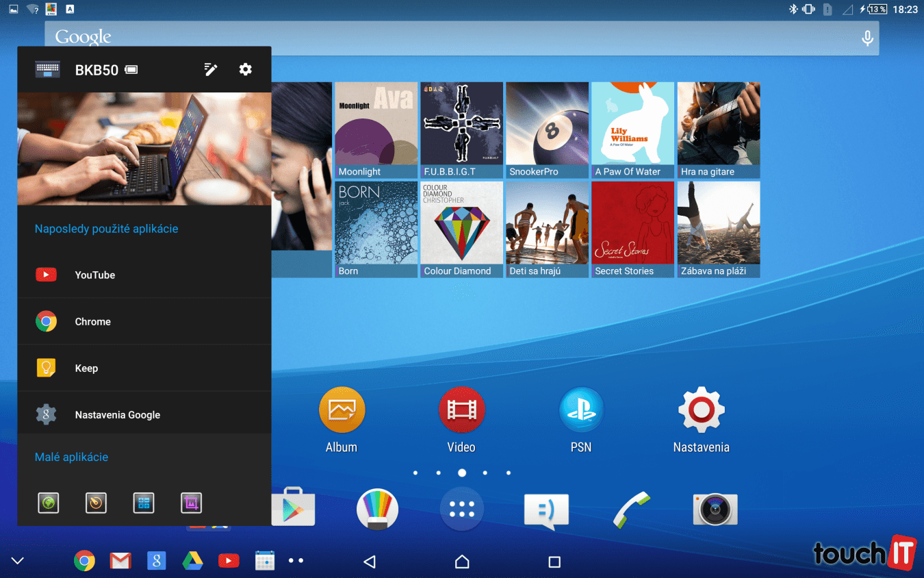Tap the microphone in the Google search bar
This screenshot has width=924, height=578.
[867, 38]
